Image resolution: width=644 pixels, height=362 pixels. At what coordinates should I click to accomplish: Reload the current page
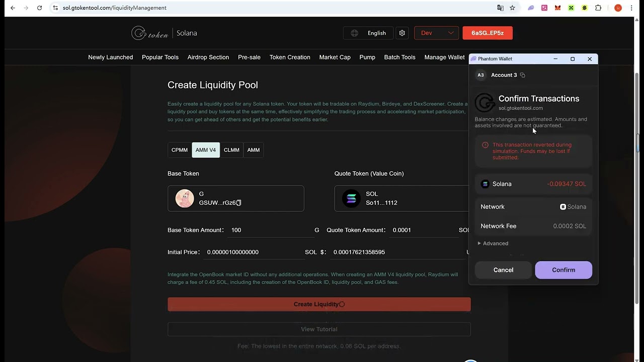[39, 8]
